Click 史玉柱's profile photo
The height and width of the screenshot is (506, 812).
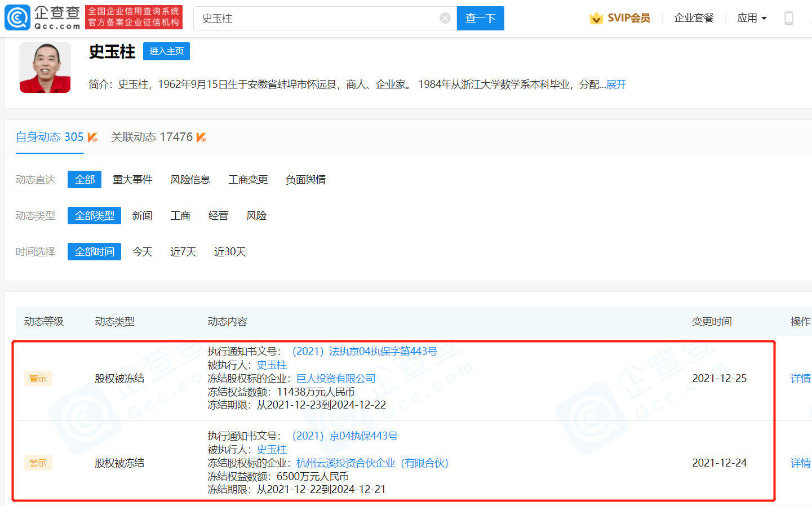[x=45, y=67]
